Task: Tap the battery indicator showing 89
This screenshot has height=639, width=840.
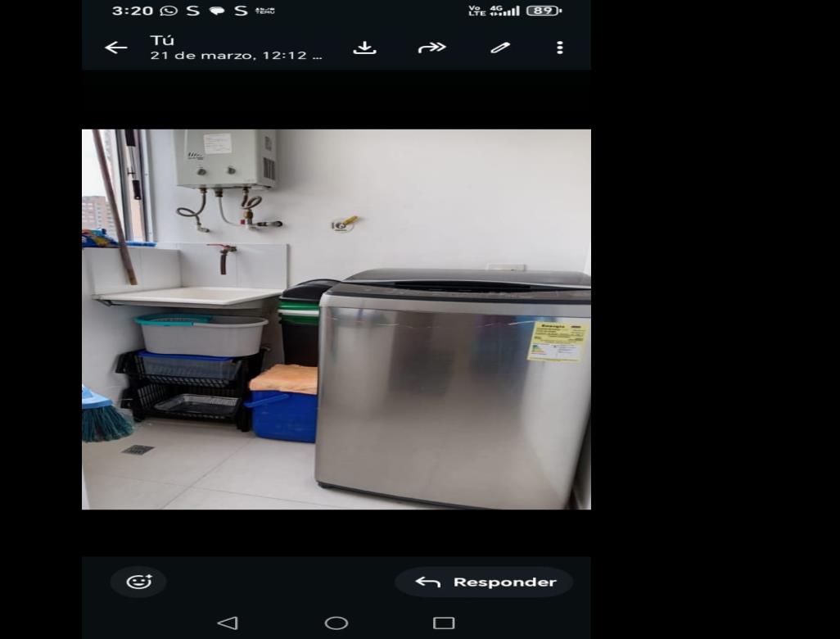Action: pyautogui.click(x=544, y=11)
